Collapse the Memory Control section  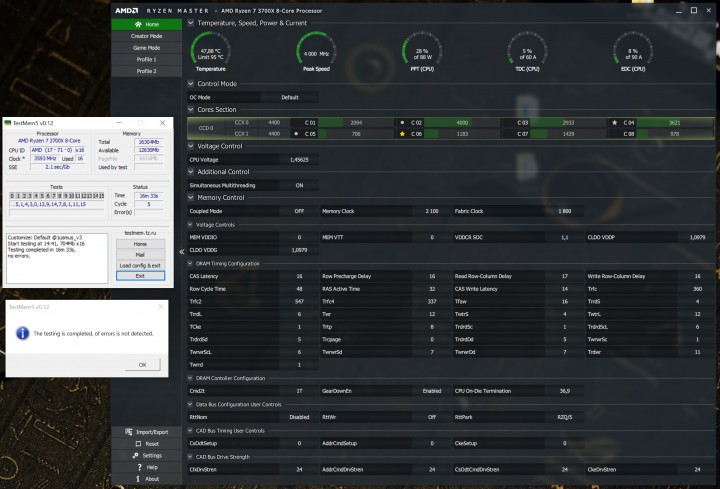click(191, 197)
